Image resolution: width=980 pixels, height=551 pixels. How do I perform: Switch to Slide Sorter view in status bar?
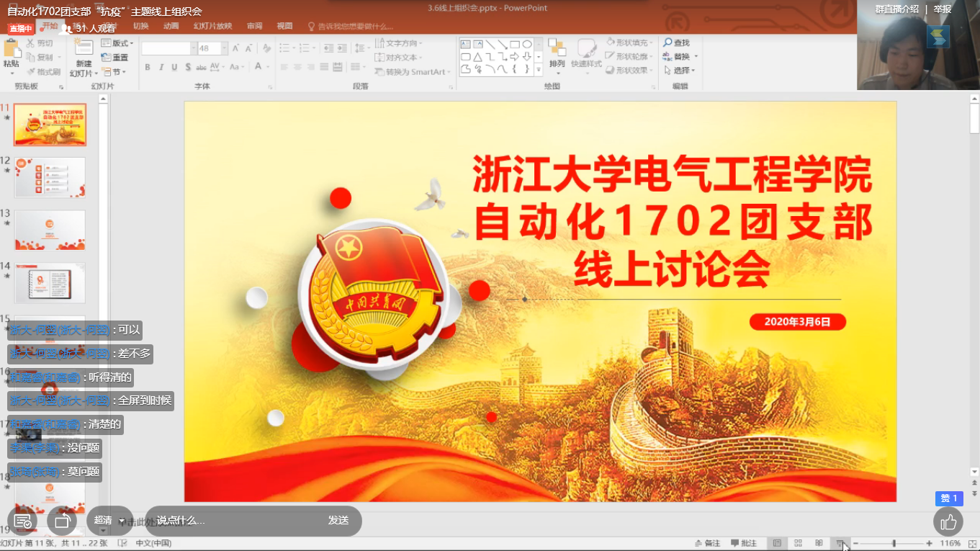798,542
